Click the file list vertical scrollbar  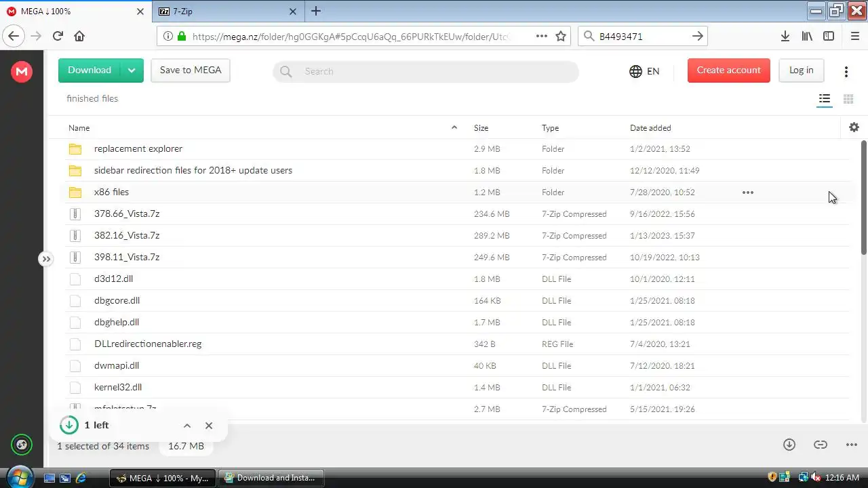click(x=864, y=197)
